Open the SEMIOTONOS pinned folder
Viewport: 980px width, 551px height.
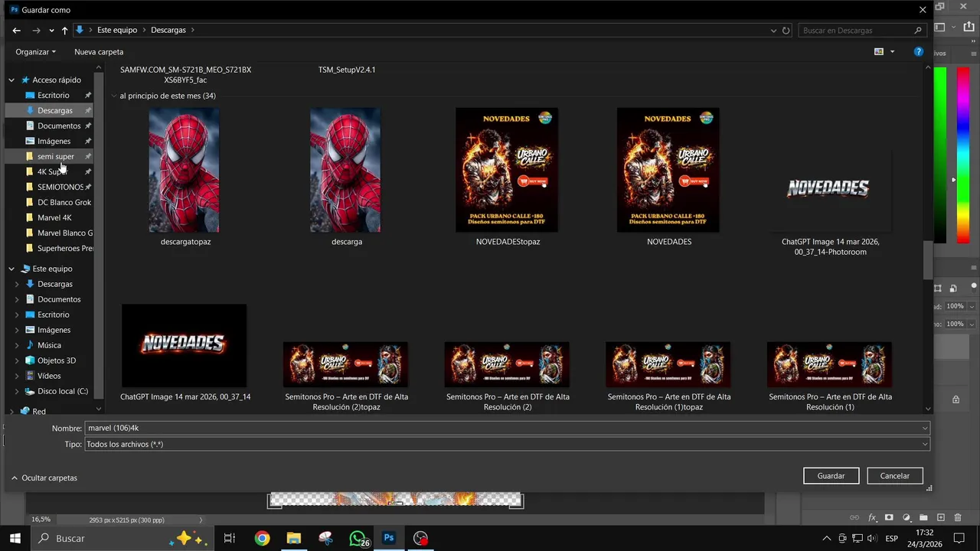[60, 187]
